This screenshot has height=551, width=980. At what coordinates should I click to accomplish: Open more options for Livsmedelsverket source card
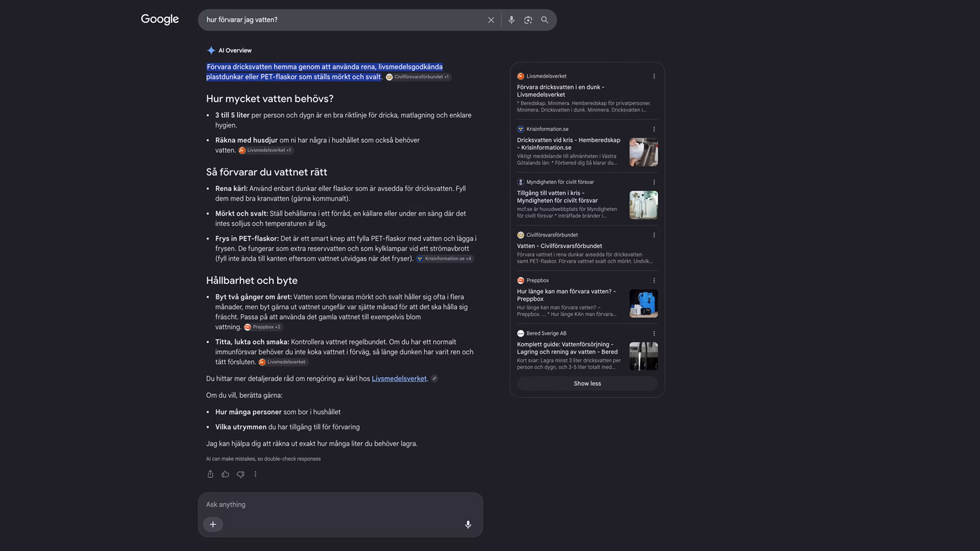(x=654, y=77)
